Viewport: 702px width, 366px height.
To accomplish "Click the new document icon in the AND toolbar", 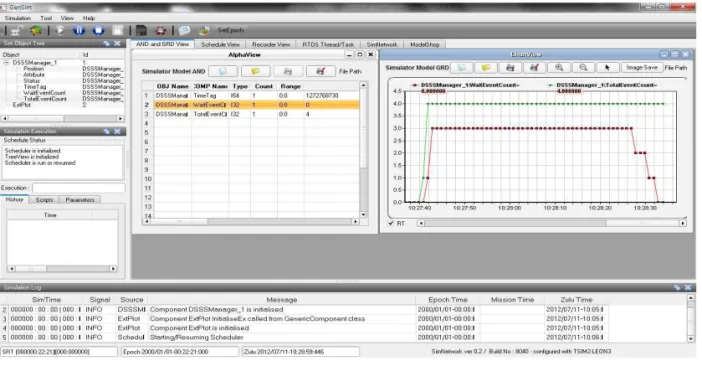I will point(223,71).
